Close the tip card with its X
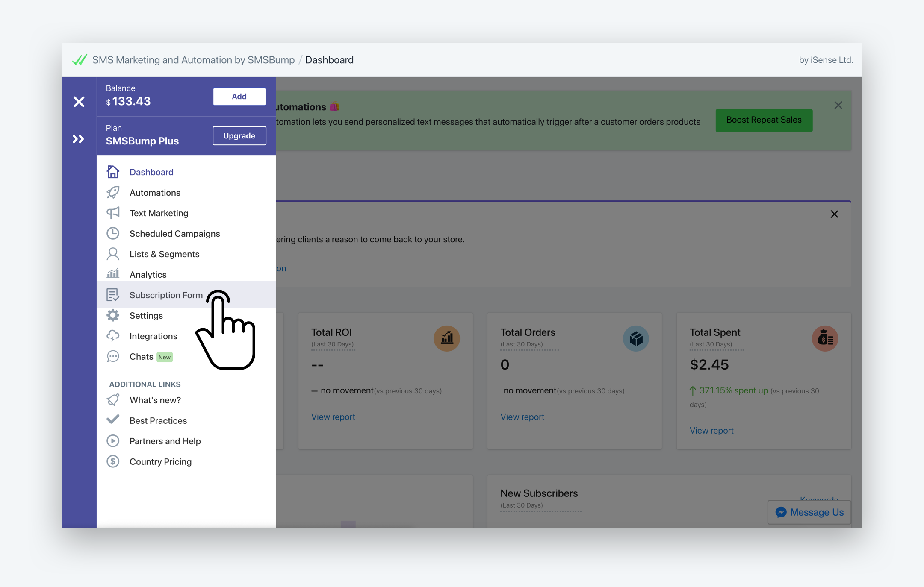 point(834,214)
